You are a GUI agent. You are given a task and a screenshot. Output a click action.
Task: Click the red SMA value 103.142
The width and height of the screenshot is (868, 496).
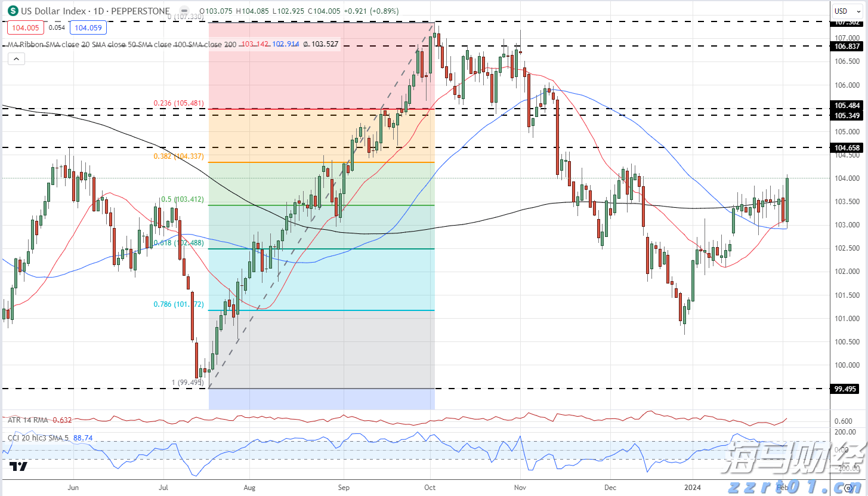click(255, 44)
